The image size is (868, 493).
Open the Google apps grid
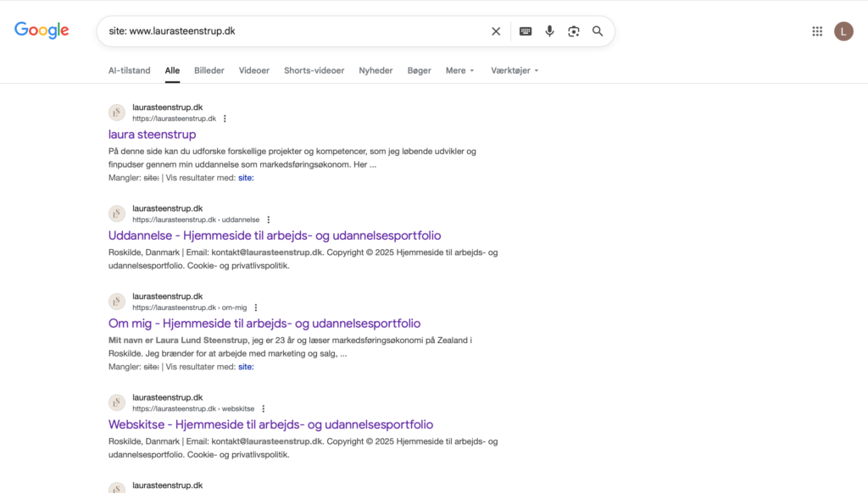[817, 31]
